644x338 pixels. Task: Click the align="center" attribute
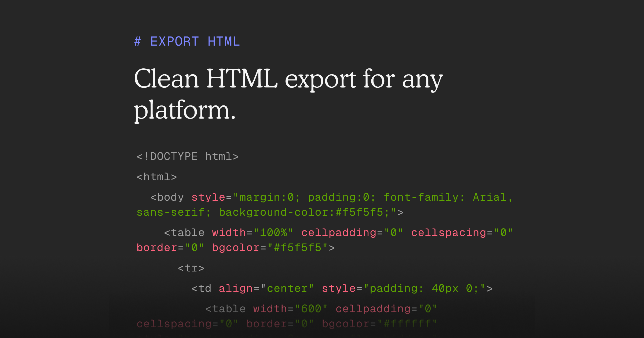click(x=266, y=289)
